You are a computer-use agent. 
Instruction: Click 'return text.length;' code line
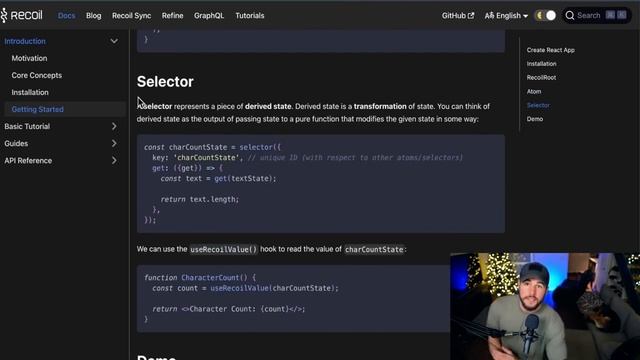click(199, 200)
